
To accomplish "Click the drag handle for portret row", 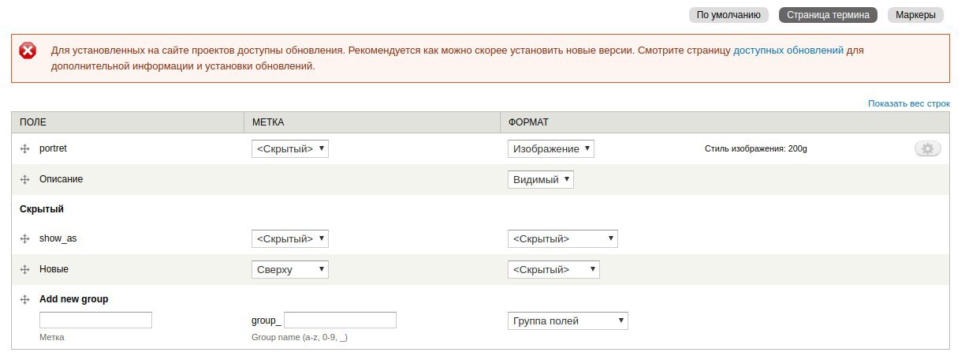I will coord(24,148).
